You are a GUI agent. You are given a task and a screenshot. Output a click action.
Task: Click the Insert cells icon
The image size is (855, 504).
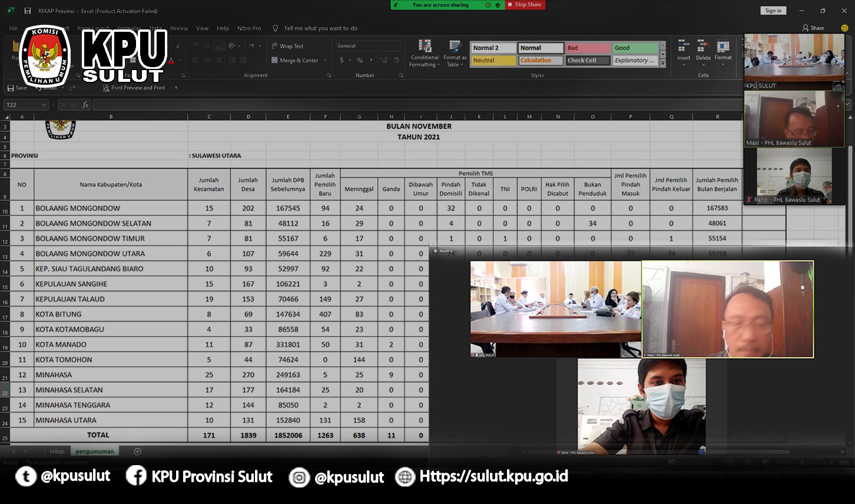683,47
